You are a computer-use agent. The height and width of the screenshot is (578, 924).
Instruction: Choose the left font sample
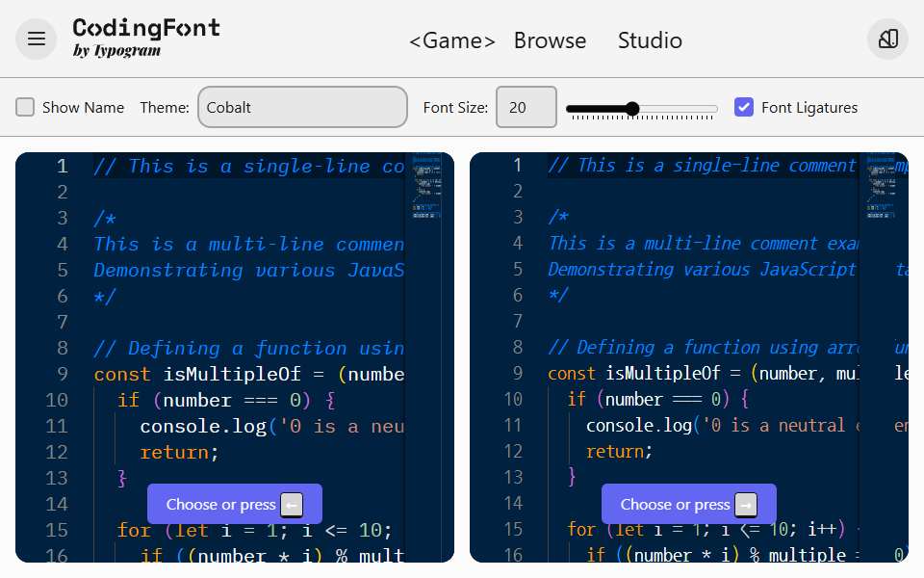pyautogui.click(x=235, y=504)
